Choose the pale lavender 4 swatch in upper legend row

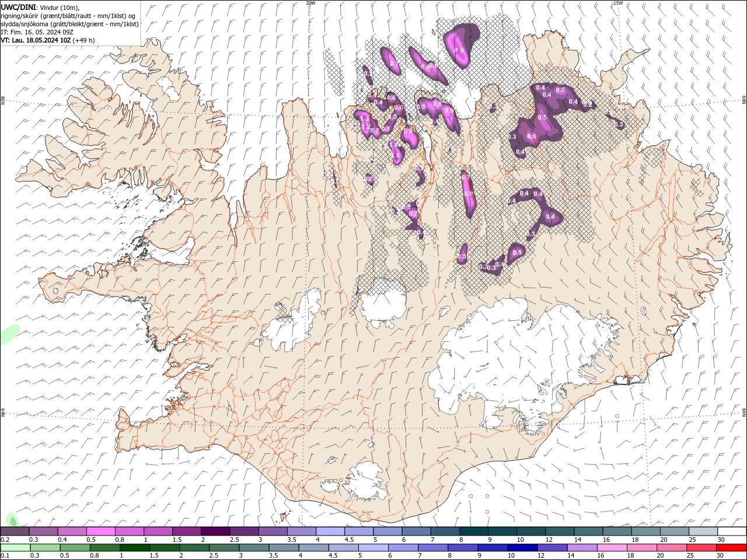330,531
